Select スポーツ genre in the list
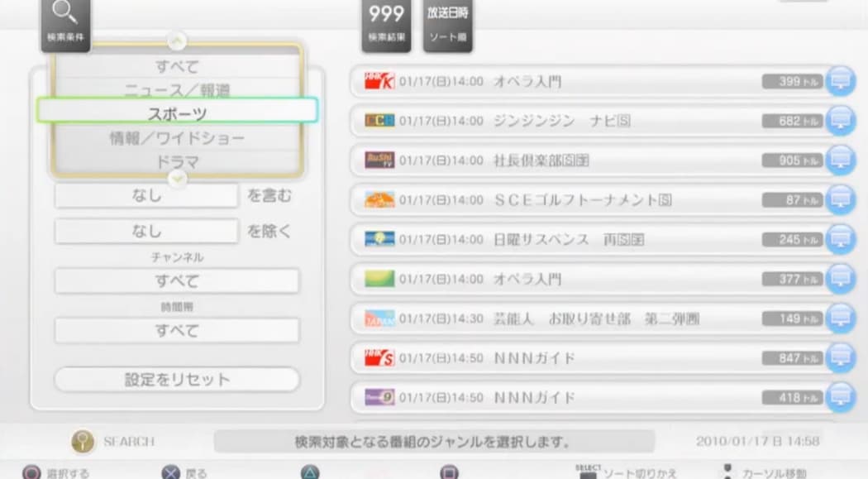Image resolution: width=868 pixels, height=479 pixels. tap(177, 113)
